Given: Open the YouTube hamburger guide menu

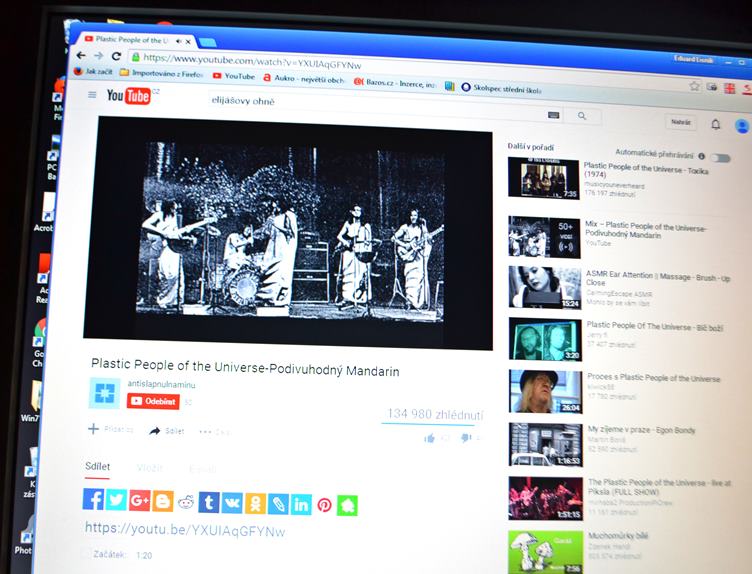Looking at the screenshot, I should (92, 94).
